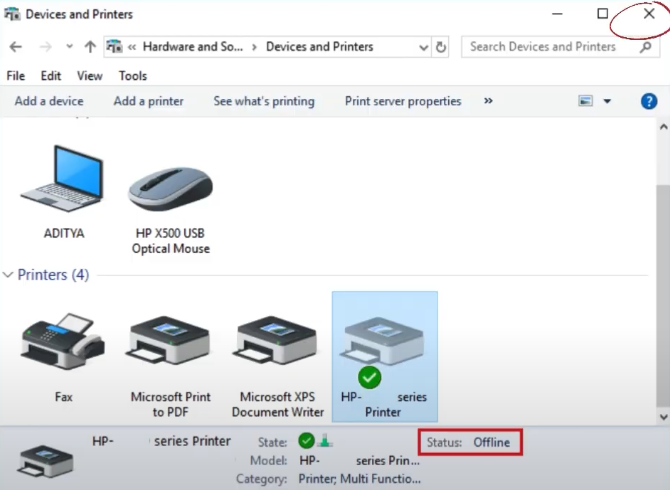Click the address bar double chevron
Screen dimensions: 670x490
tap(132, 47)
